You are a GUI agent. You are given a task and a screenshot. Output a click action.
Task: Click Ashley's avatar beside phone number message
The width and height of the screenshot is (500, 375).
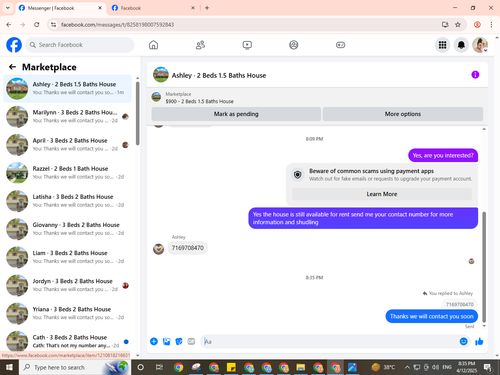tap(158, 249)
